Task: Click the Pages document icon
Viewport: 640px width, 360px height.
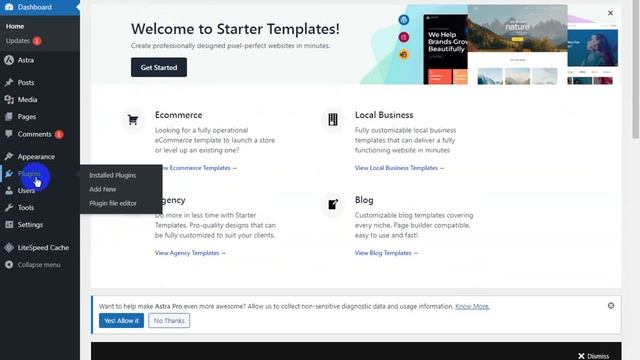Action: (9, 117)
